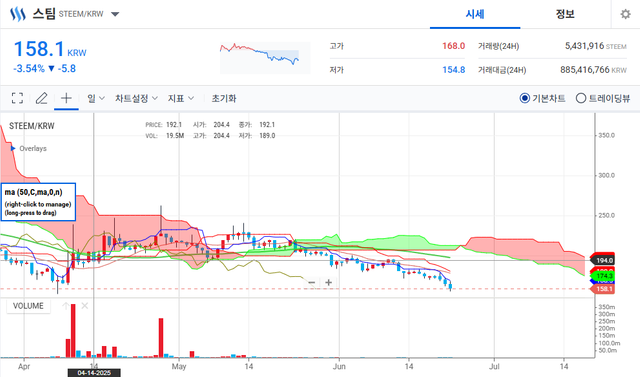Click the VOLUME panel label

tap(28, 306)
